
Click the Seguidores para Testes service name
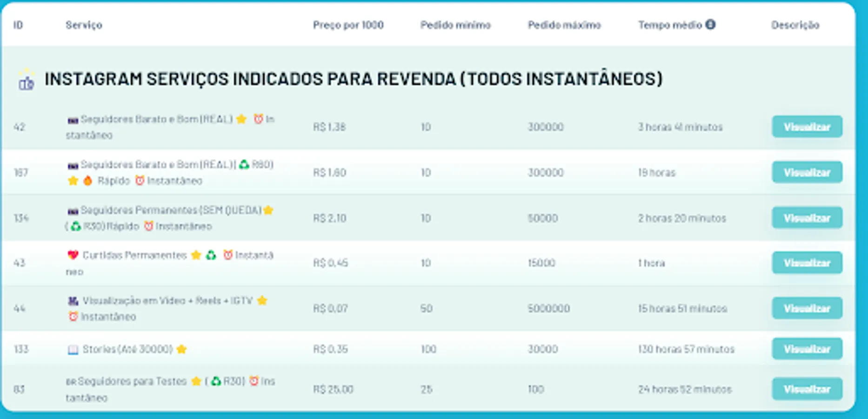pos(170,389)
